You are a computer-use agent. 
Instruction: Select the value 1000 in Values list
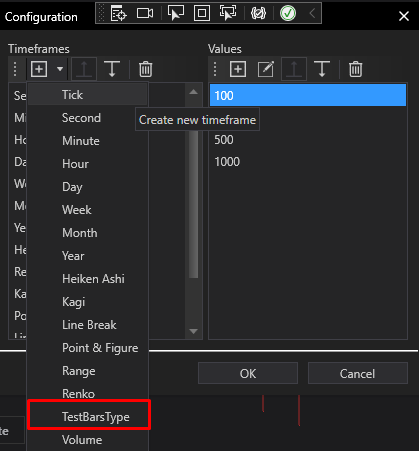pyautogui.click(x=308, y=162)
